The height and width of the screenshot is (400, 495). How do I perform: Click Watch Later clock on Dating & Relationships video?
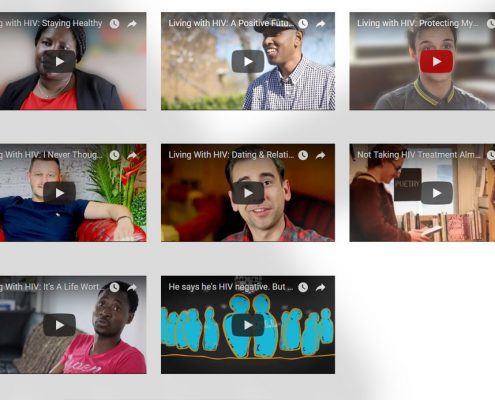coord(303,155)
